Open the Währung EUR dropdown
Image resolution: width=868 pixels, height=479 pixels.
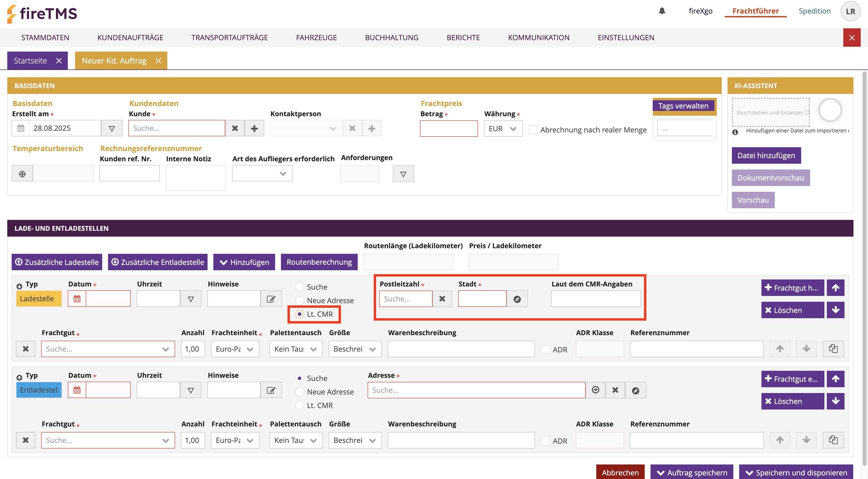tap(503, 129)
